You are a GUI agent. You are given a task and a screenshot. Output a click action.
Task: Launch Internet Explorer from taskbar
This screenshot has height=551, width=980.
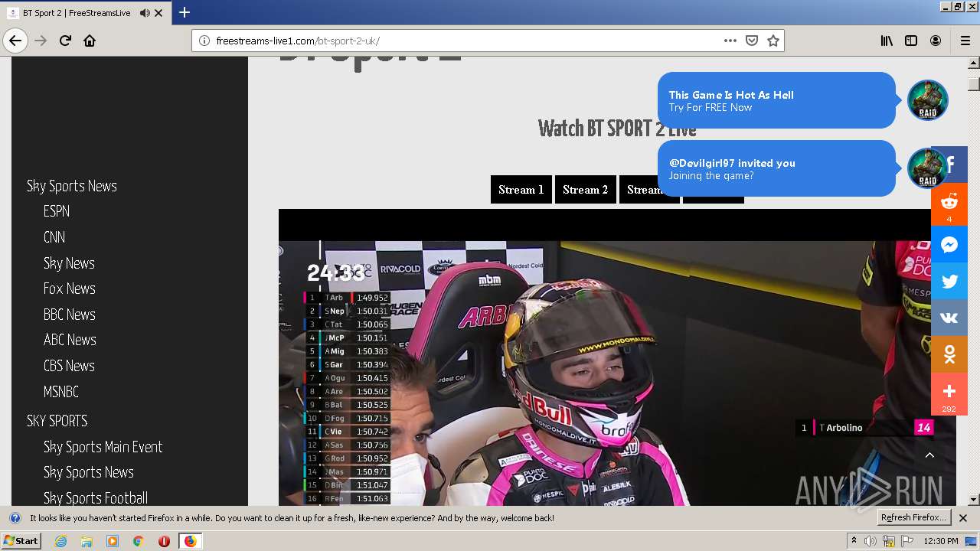coord(60,541)
